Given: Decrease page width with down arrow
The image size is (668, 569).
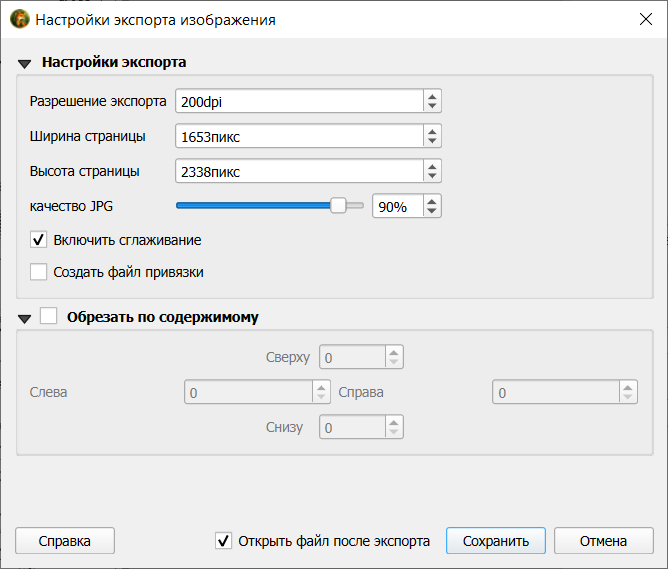Looking at the screenshot, I should point(432,141).
